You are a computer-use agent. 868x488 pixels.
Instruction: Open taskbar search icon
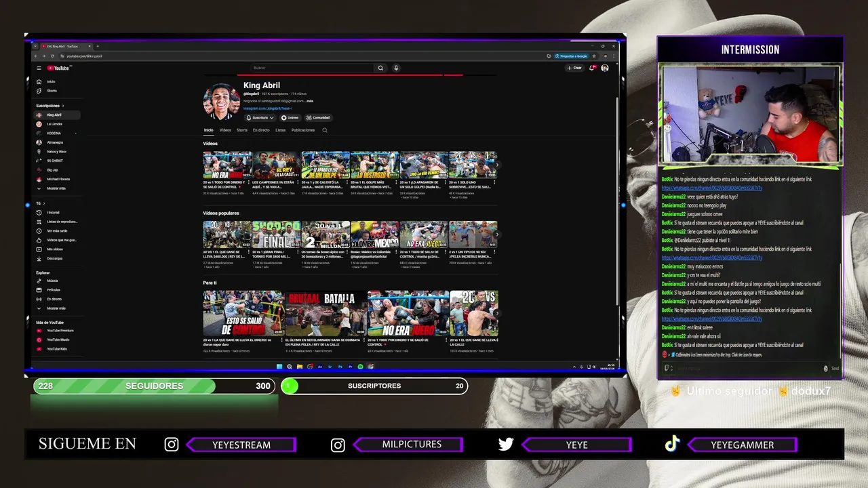point(289,367)
